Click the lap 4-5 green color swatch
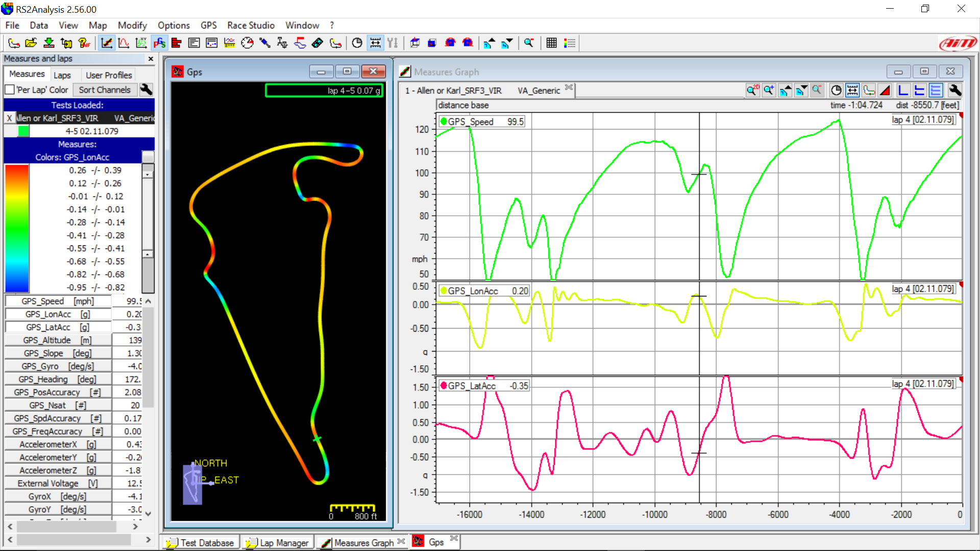The image size is (980, 551). point(23,131)
